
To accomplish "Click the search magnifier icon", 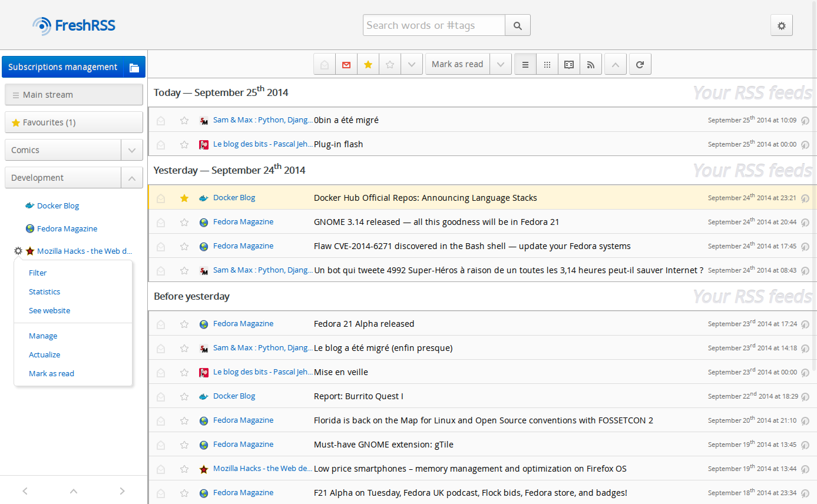I will (517, 25).
